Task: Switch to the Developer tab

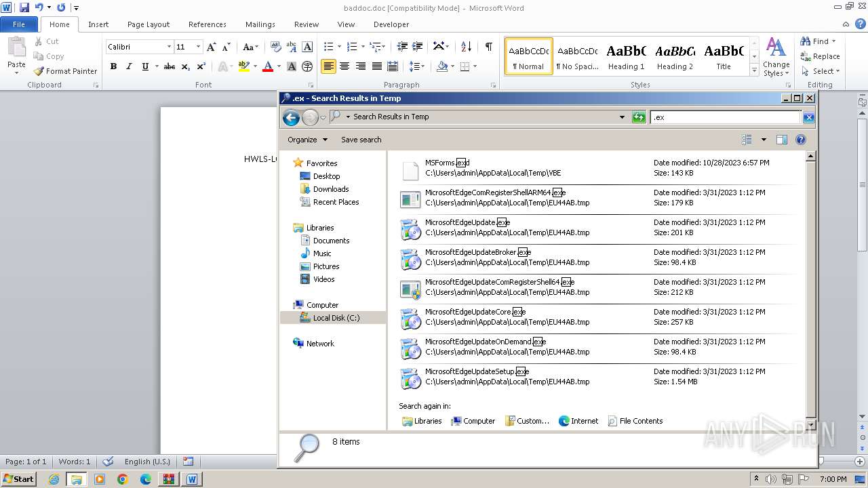Action: click(391, 24)
